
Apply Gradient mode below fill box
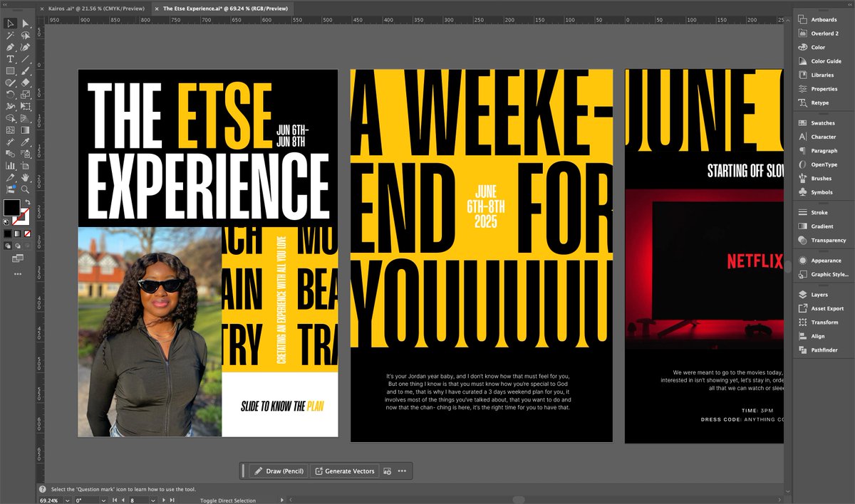point(17,233)
